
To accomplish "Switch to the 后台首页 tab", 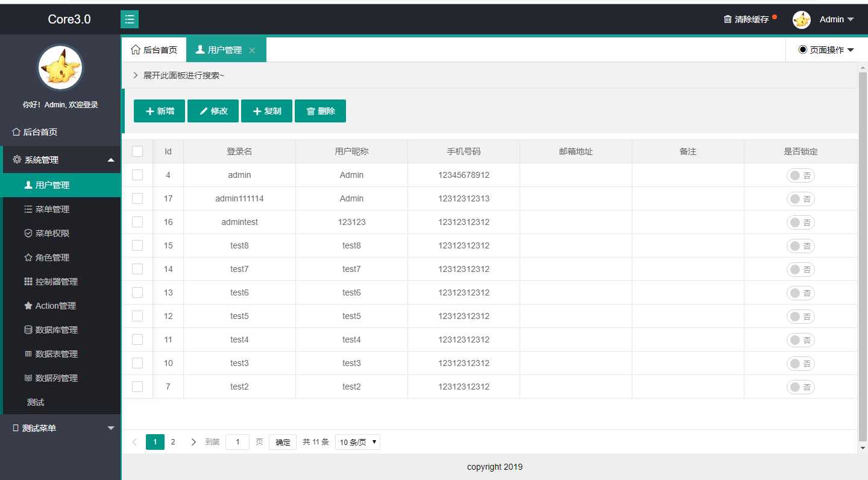I will click(154, 50).
